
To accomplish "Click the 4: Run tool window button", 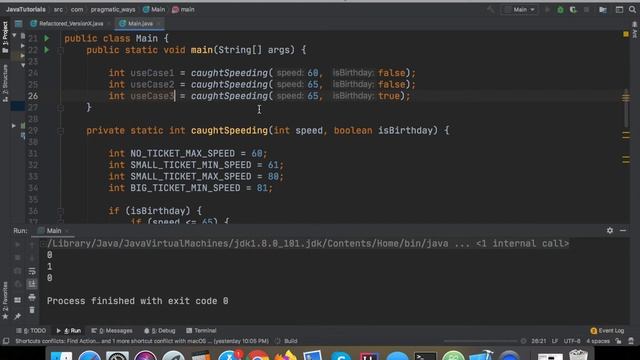I will point(69,331).
